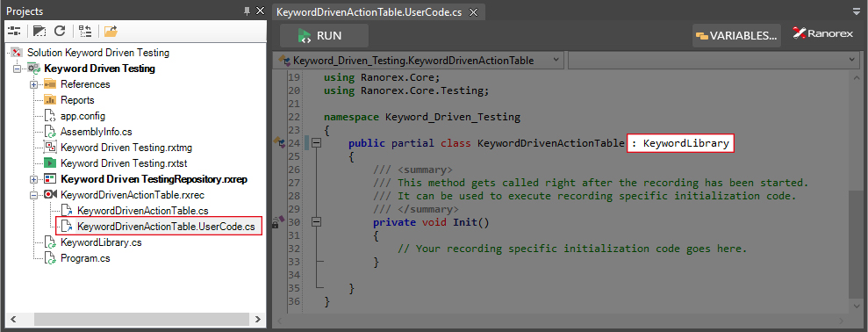Select Keyword Driven TestingRepository.rxrep item

point(154,179)
